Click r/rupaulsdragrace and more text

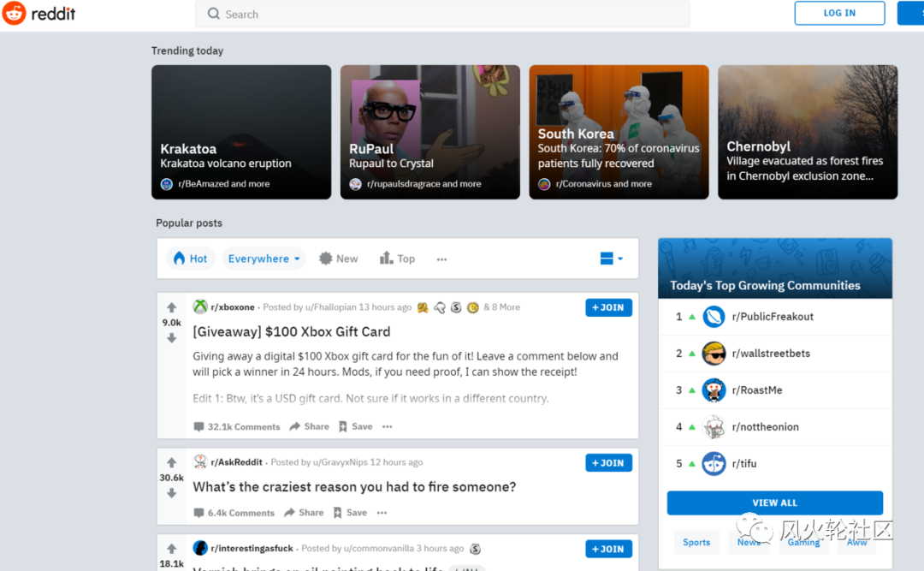coord(423,184)
